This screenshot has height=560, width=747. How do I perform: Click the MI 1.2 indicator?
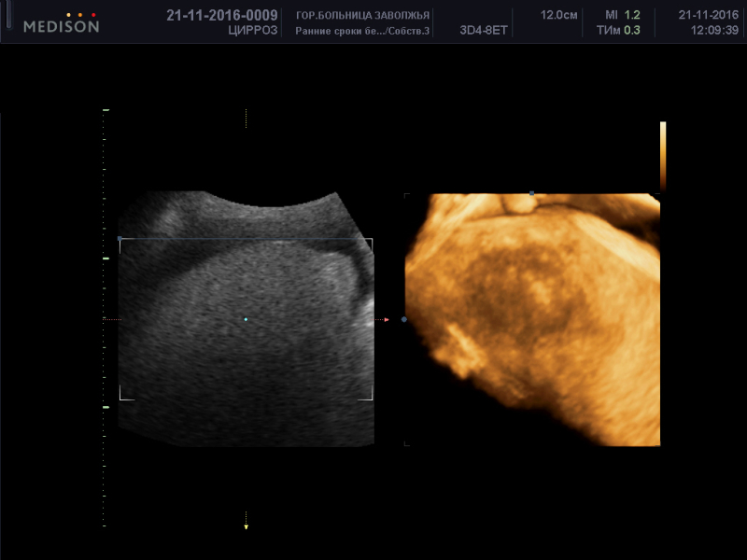[623, 15]
